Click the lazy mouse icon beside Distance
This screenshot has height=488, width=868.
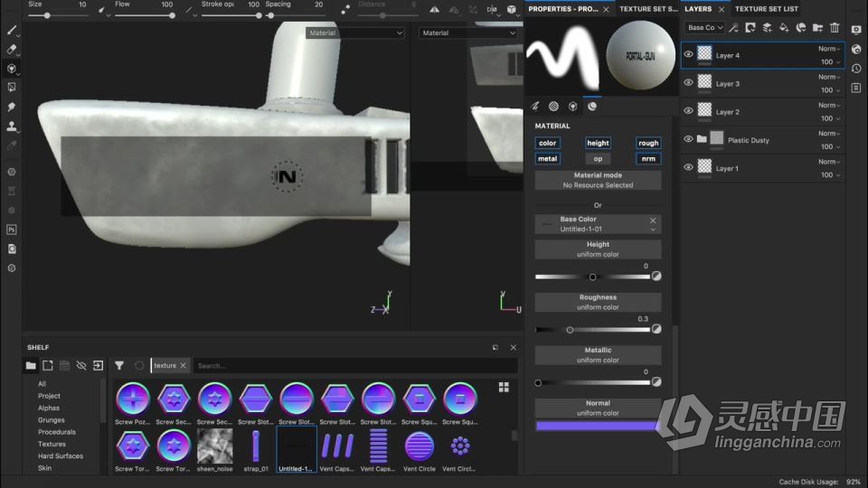coord(345,9)
